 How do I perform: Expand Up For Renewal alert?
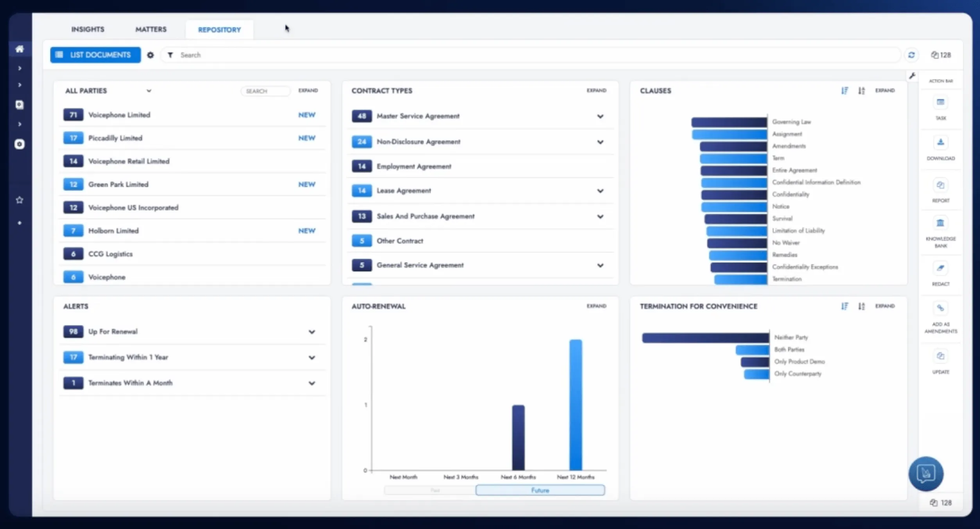pos(312,332)
